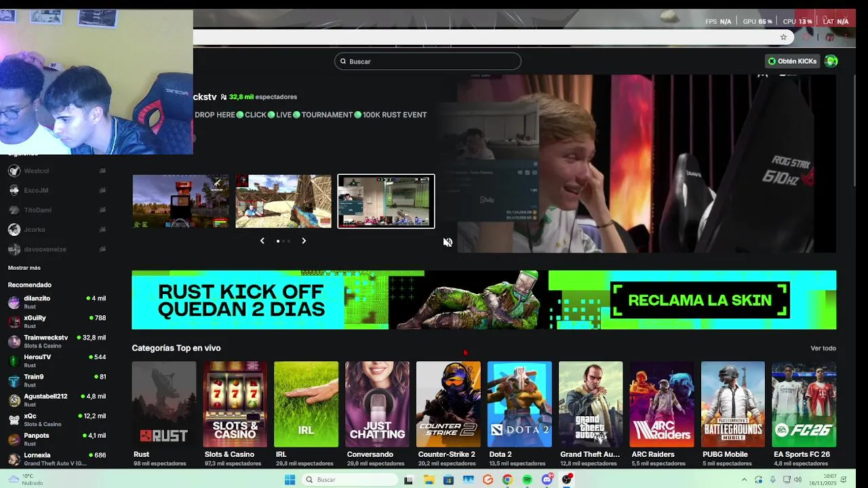
Task: Open OBS Studio from the taskbar
Action: pyautogui.click(x=567, y=480)
